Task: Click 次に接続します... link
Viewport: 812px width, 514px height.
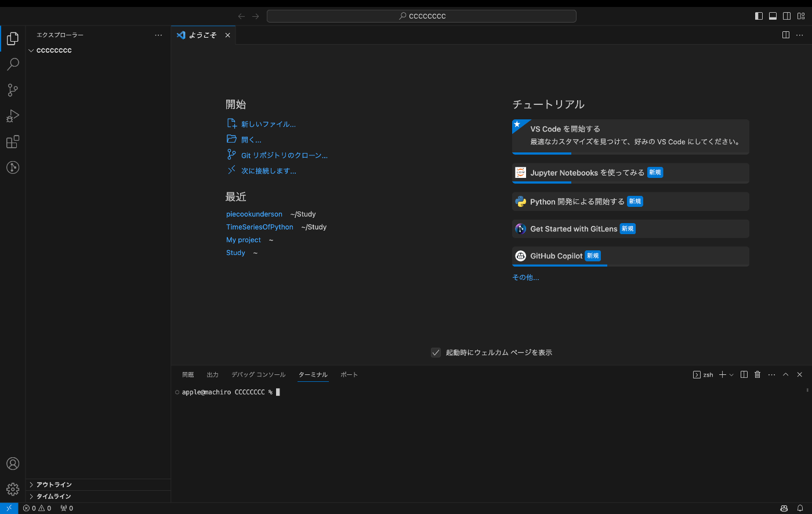Action: click(269, 171)
